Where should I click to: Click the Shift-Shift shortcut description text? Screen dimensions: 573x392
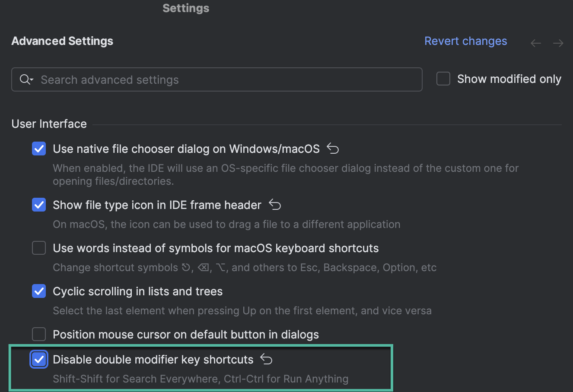[x=201, y=379]
